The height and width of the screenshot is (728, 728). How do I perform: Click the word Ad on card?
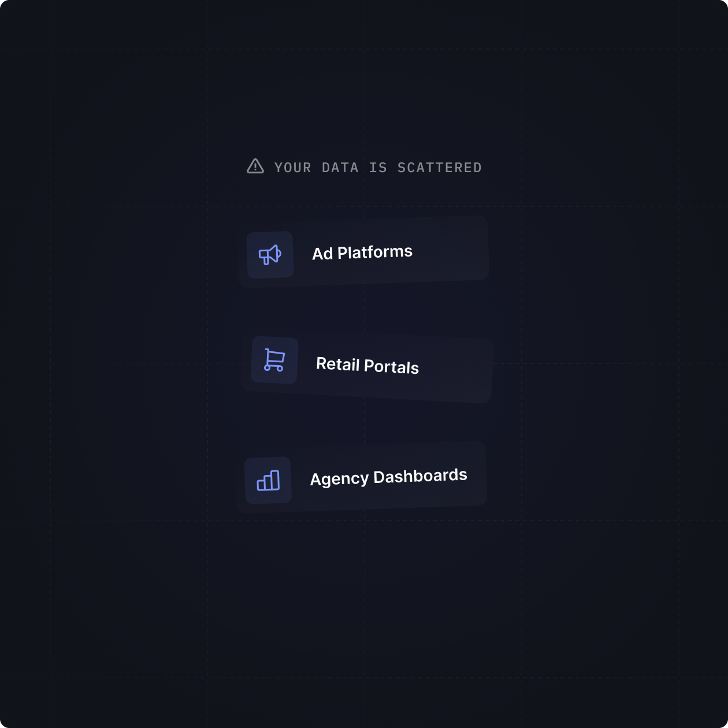(322, 254)
